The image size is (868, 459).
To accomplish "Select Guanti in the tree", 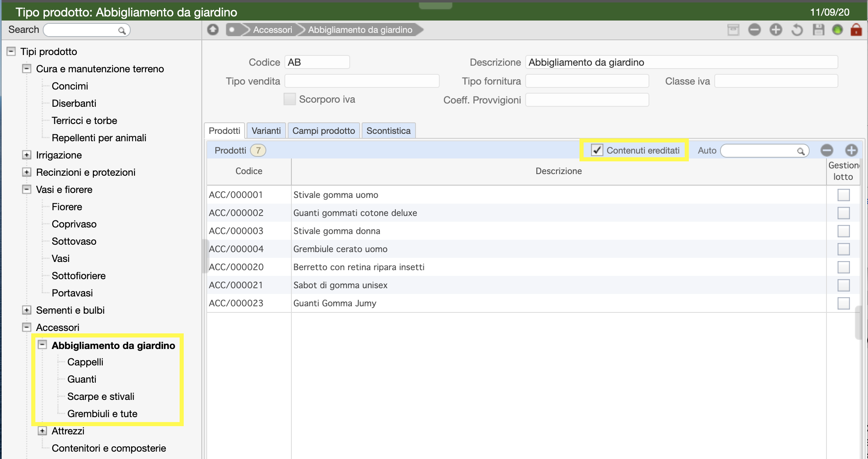I will [x=82, y=379].
